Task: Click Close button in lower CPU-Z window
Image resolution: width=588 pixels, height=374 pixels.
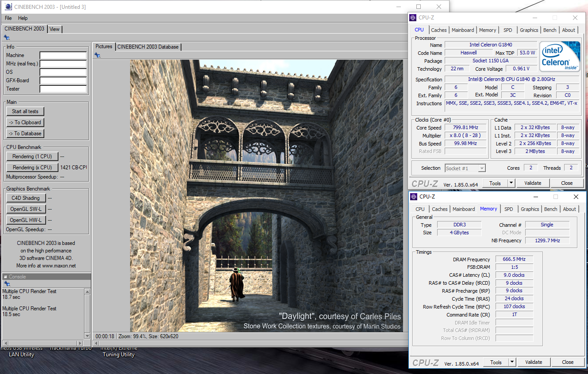Action: click(568, 362)
